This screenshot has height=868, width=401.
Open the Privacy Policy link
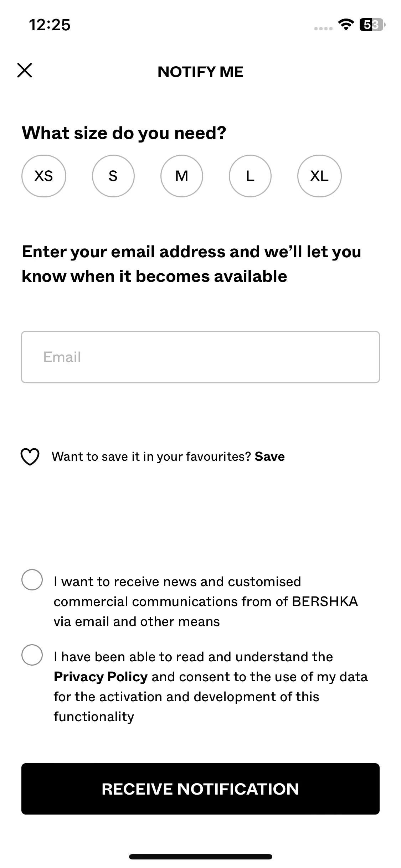tap(101, 677)
